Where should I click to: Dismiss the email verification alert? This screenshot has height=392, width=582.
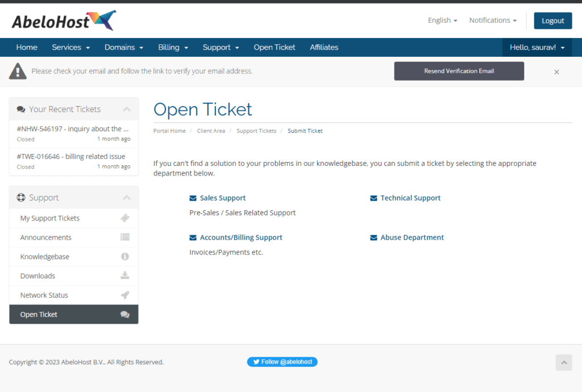point(556,72)
